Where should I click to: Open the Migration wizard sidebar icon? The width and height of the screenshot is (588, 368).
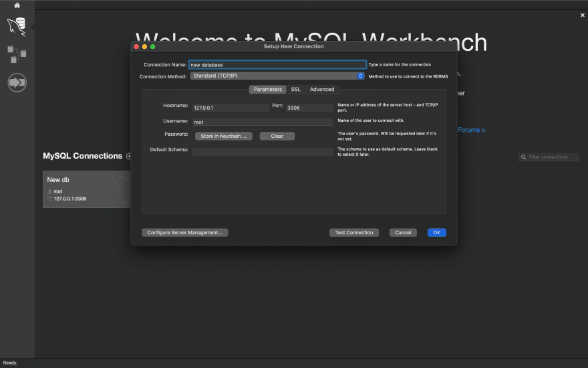pyautogui.click(x=17, y=82)
